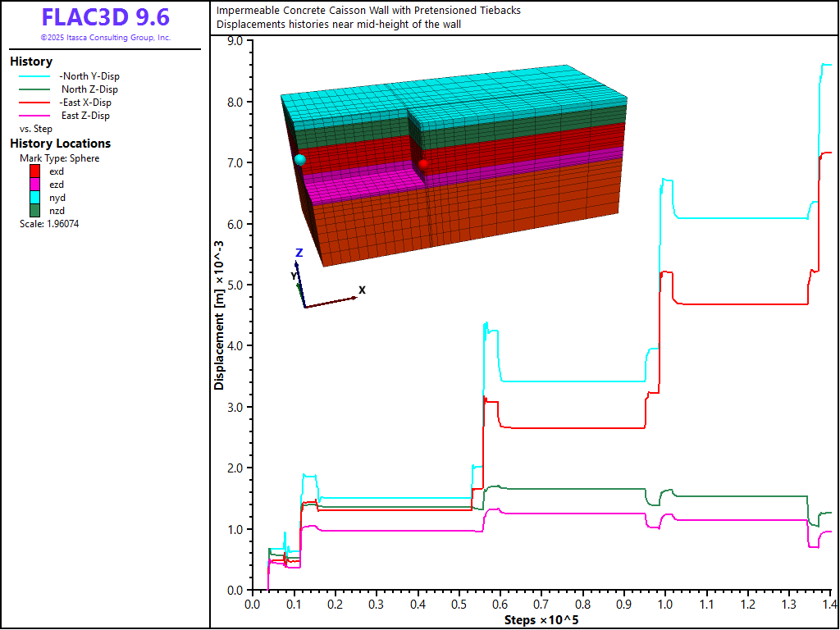The height and width of the screenshot is (630, 840).
Task: Click the Mark Type: Sphere label
Action: pos(59,158)
